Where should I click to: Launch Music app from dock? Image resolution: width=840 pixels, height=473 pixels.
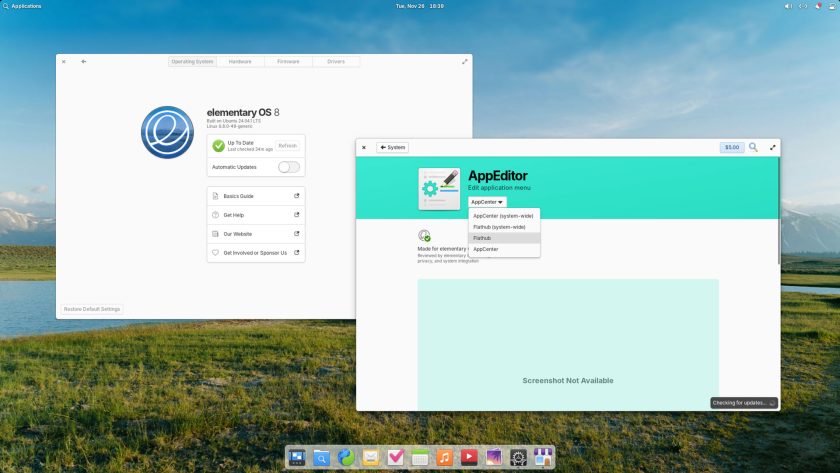pyautogui.click(x=445, y=457)
